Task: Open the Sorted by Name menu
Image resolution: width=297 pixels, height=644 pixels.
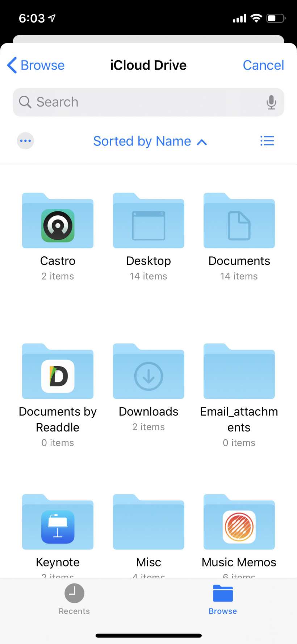Action: tap(150, 141)
